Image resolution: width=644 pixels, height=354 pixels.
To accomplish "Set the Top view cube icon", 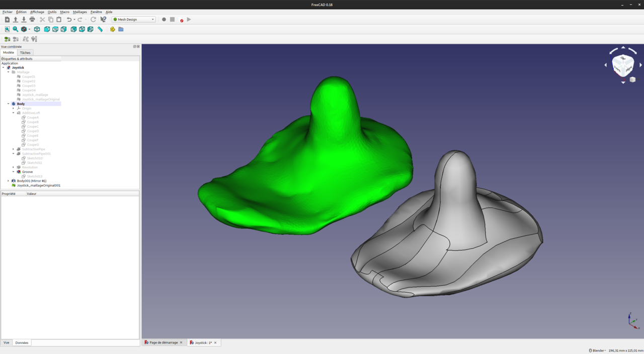I will pyautogui.click(x=55, y=29).
